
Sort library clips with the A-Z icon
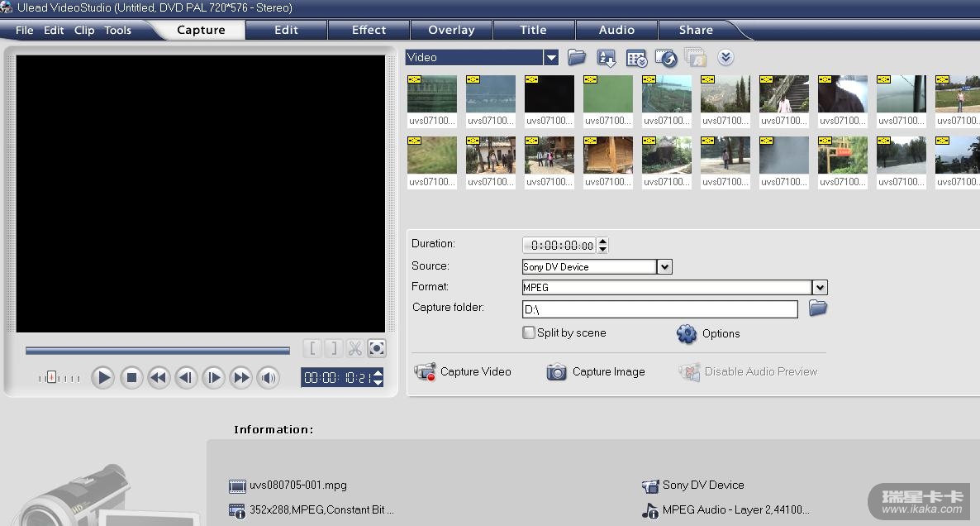tap(607, 58)
